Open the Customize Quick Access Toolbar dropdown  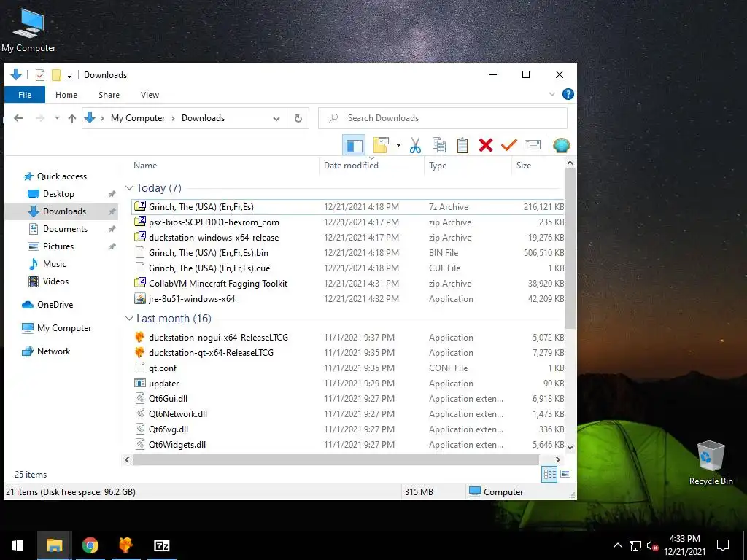(69, 75)
